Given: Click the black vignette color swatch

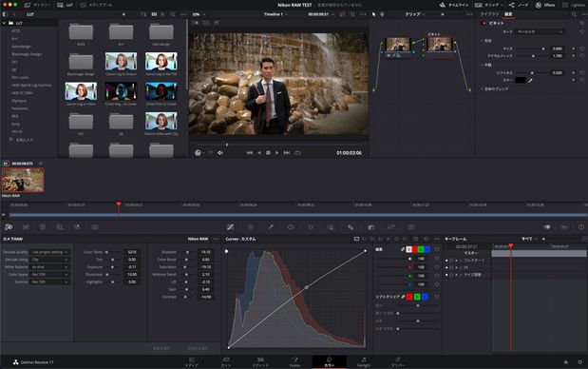Looking at the screenshot, I should [x=521, y=80].
